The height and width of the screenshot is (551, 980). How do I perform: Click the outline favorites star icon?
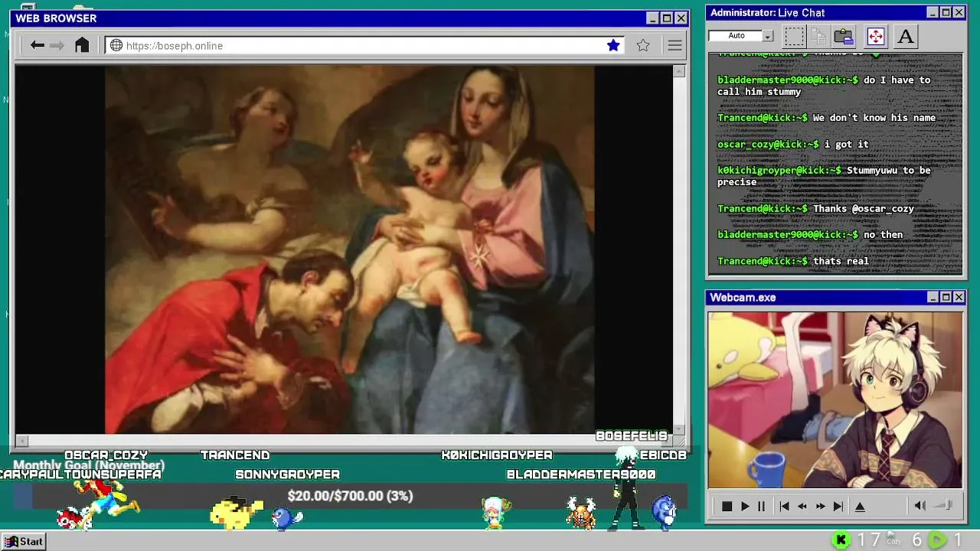point(643,45)
